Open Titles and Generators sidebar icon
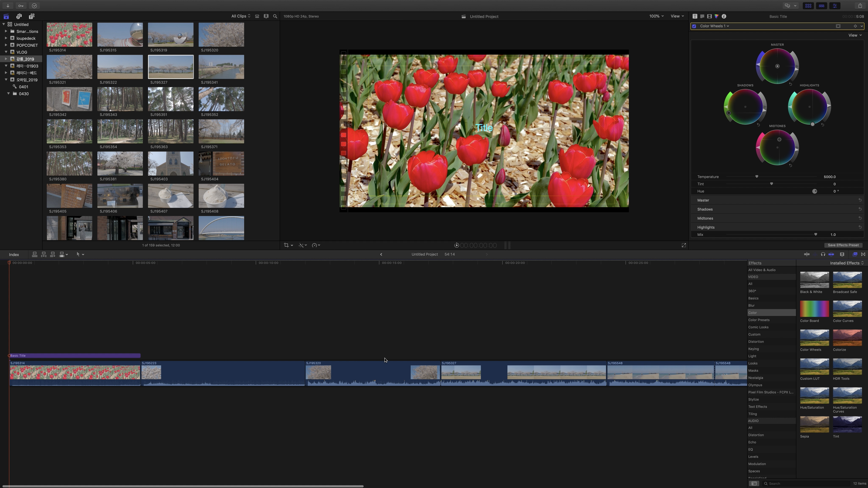The image size is (868, 488). coord(31,16)
